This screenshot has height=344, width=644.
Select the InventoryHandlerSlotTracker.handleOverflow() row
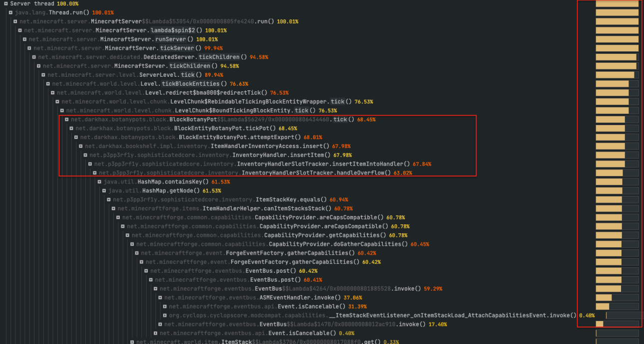pyautogui.click(x=256, y=173)
